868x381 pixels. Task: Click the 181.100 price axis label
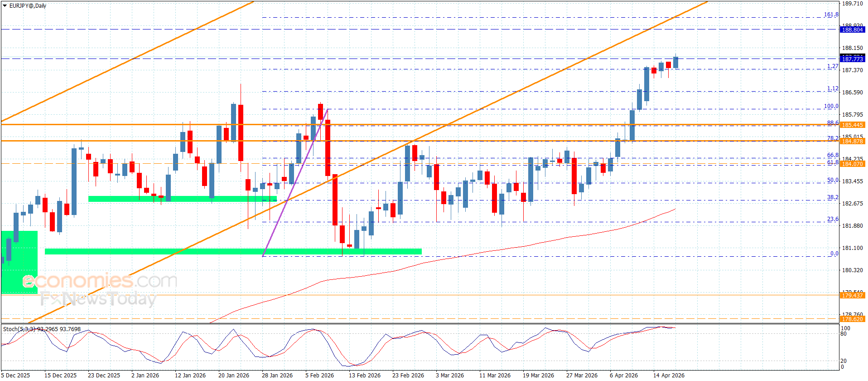click(852, 248)
